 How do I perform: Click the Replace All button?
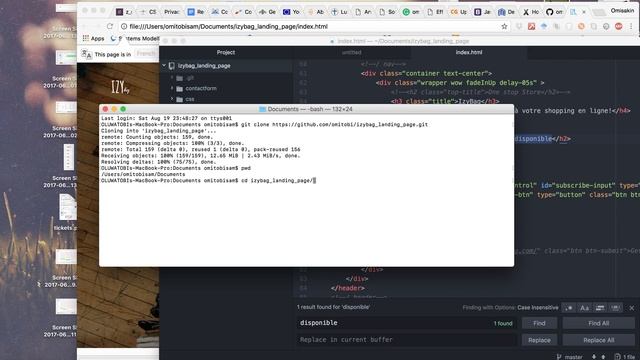point(598,340)
